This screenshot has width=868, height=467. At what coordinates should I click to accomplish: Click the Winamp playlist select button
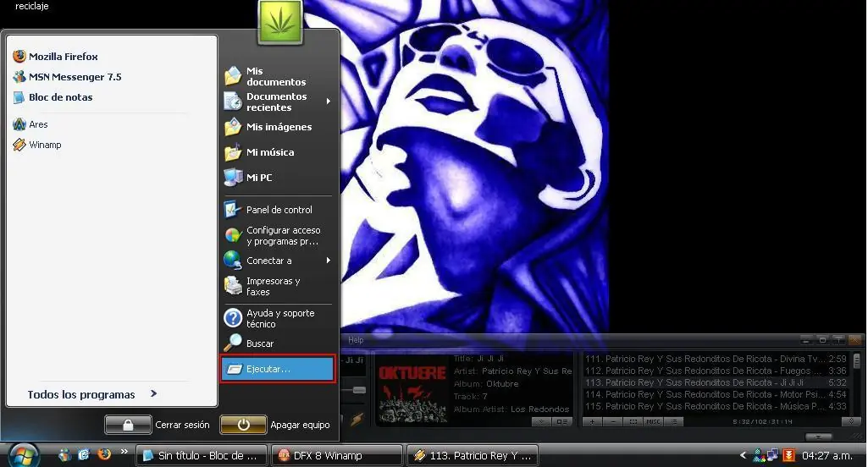click(x=633, y=421)
